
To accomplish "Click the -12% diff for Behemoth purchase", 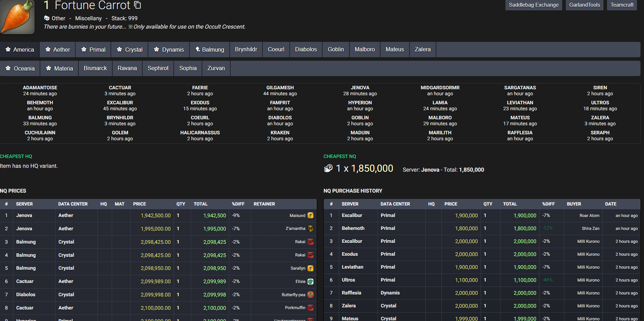I will click(x=547, y=229).
